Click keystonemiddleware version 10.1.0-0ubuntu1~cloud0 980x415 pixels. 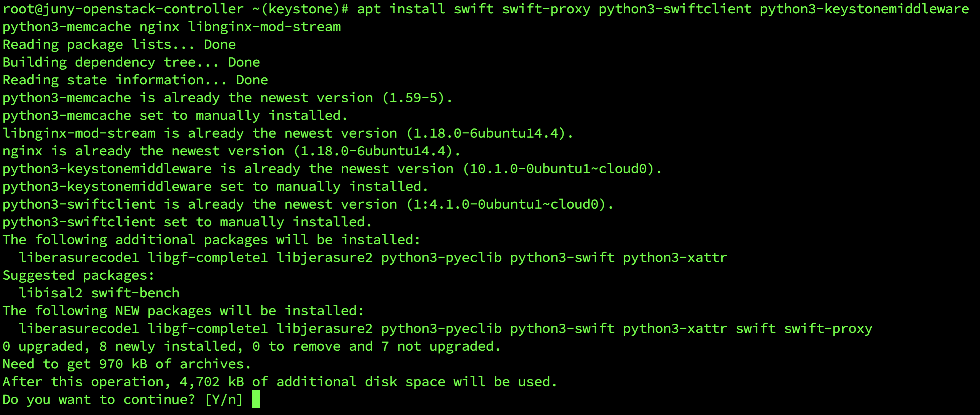(558, 169)
